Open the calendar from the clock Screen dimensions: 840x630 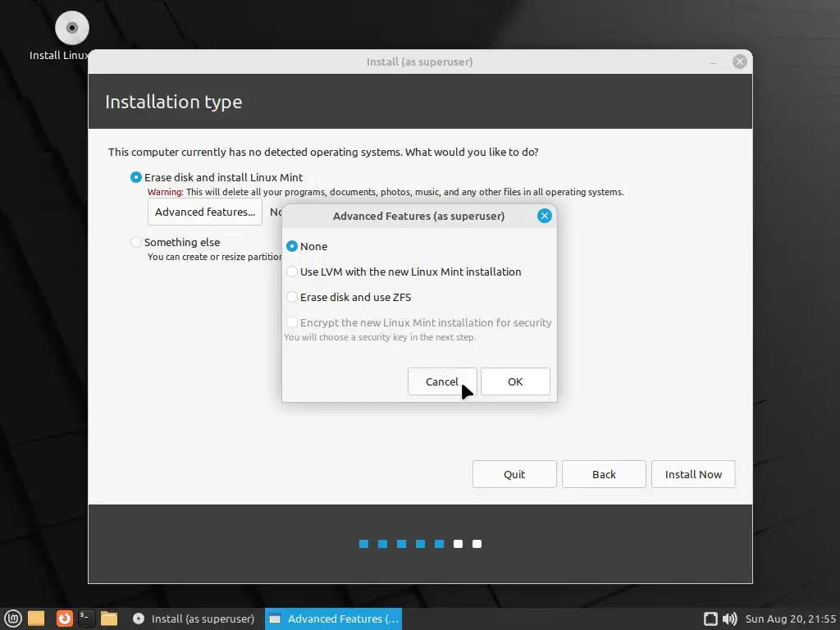tap(790, 619)
